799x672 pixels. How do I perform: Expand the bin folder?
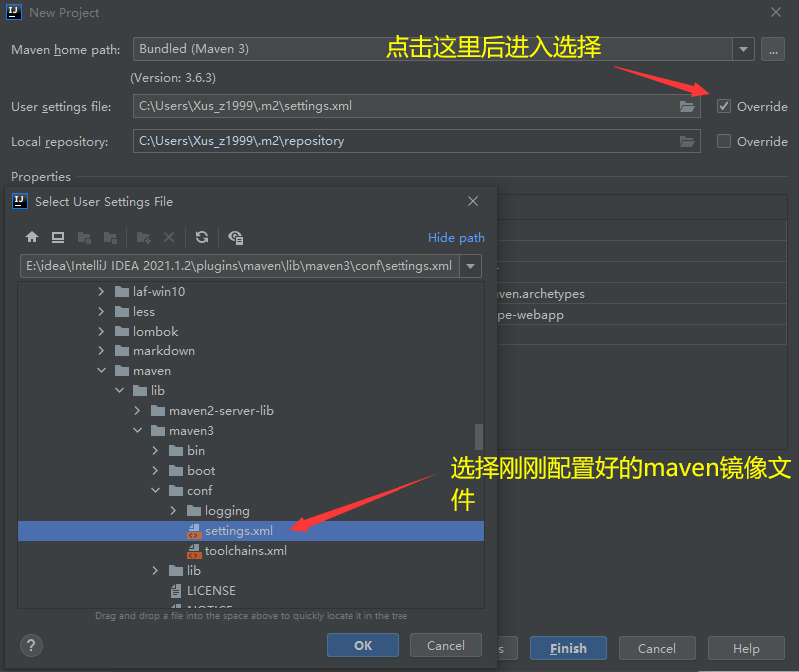(x=155, y=451)
